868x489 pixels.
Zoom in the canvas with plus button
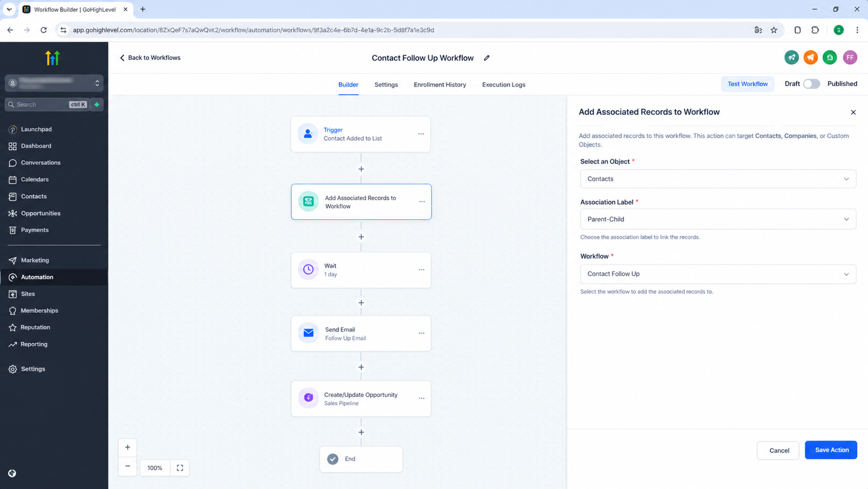click(128, 447)
